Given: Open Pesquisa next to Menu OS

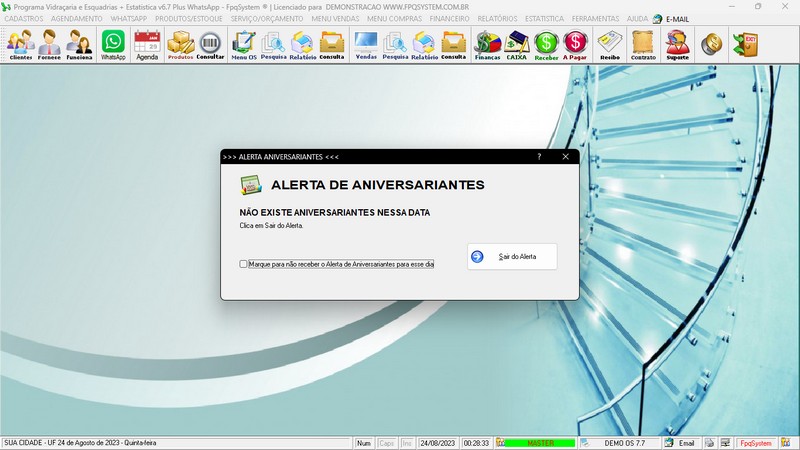Looking at the screenshot, I should pyautogui.click(x=273, y=45).
